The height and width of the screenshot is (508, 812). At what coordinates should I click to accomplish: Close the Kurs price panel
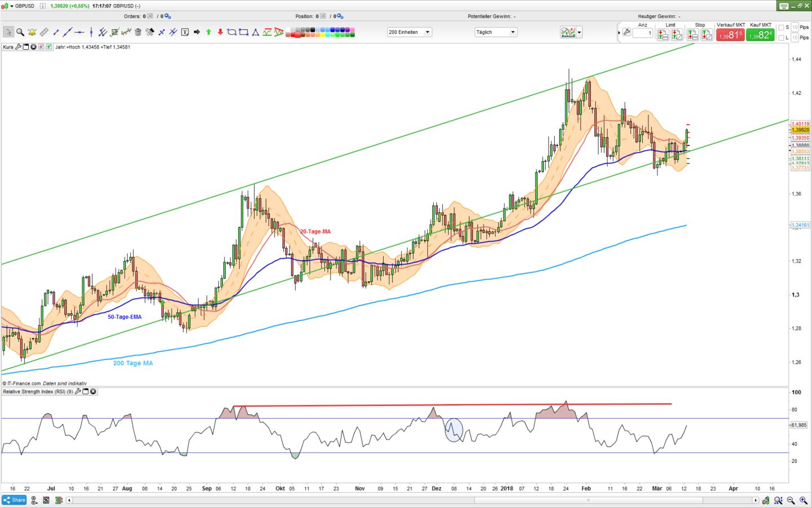[33, 47]
